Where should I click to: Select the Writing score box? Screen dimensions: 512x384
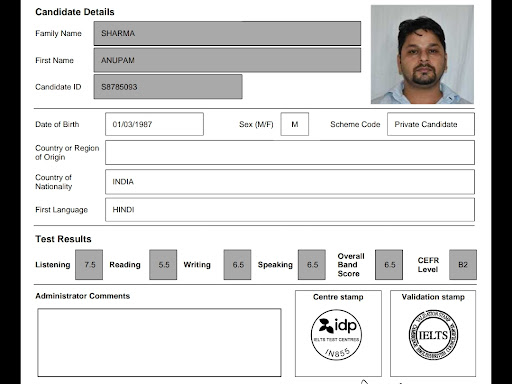tap(237, 265)
